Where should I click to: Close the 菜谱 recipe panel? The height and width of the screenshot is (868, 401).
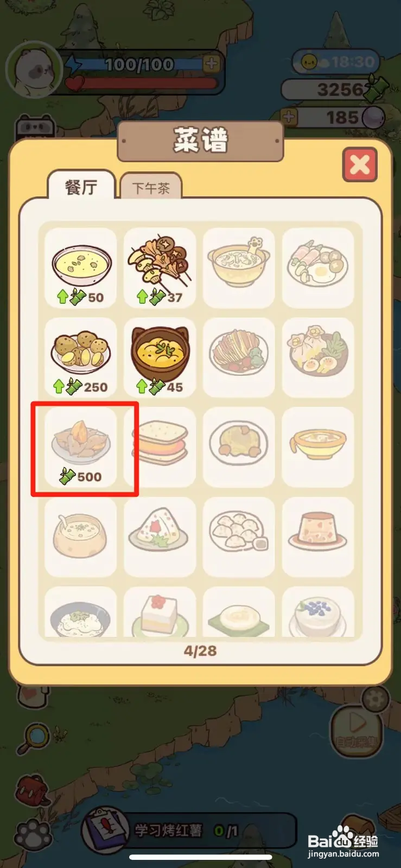tap(360, 165)
